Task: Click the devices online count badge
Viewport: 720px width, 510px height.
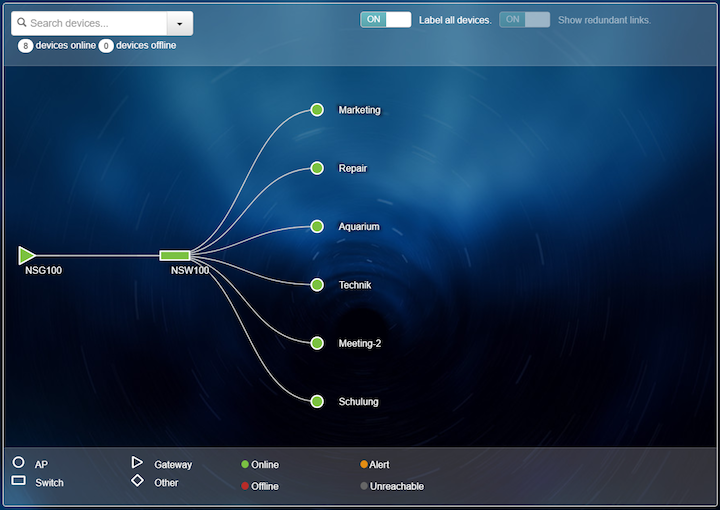Action: [25, 46]
